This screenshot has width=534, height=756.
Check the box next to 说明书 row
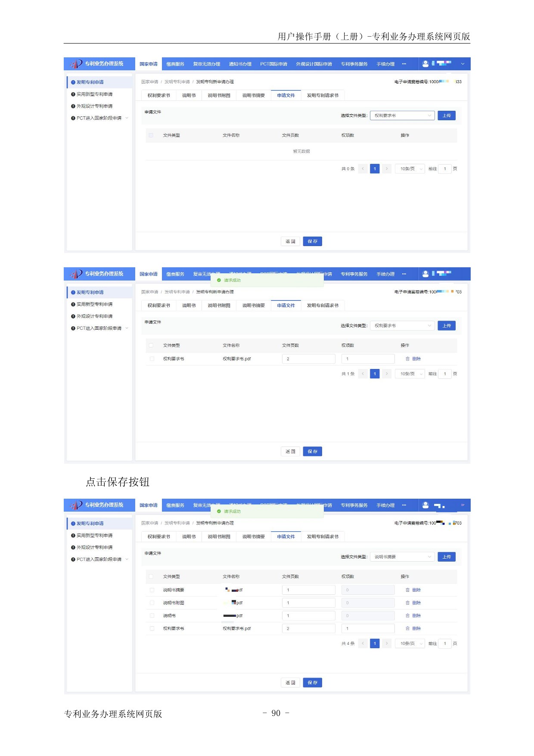pyautogui.click(x=152, y=616)
